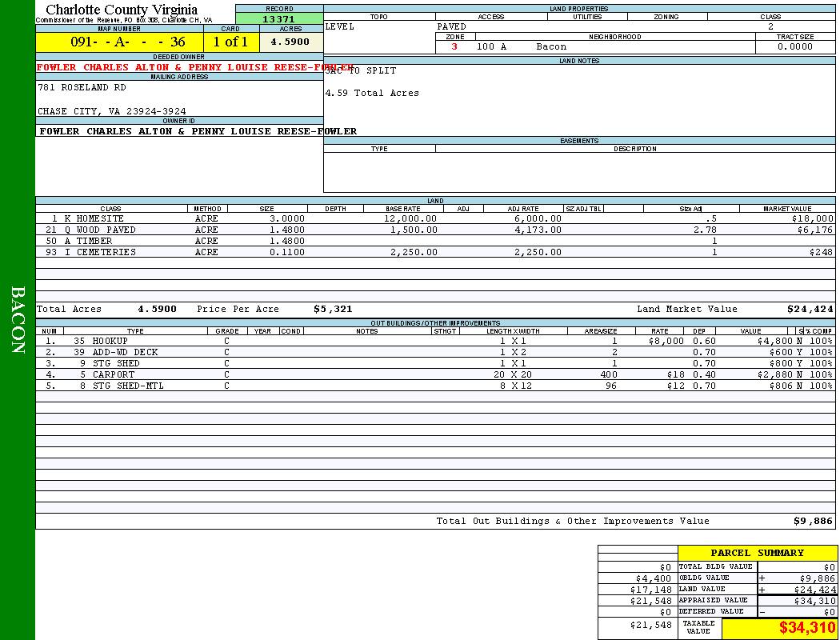This screenshot has width=840, height=640.
Task: Click the 781 Roseland Rd mailing address
Action: pyautogui.click(x=82, y=87)
